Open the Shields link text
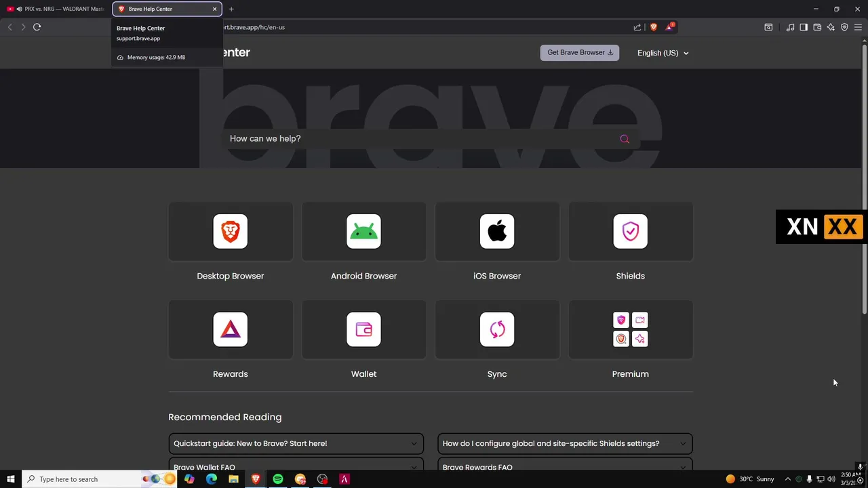The height and width of the screenshot is (488, 868). [631, 276]
